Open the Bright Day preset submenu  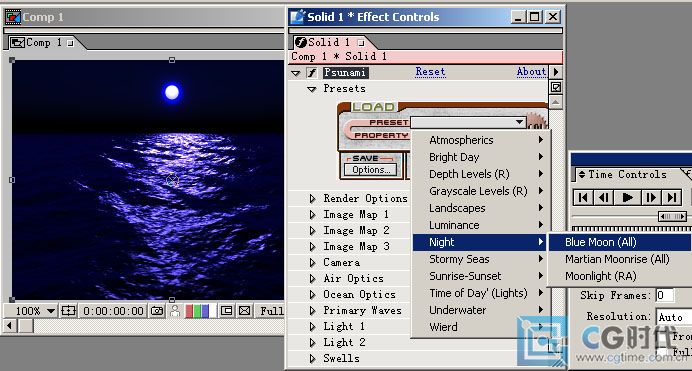[x=481, y=157]
